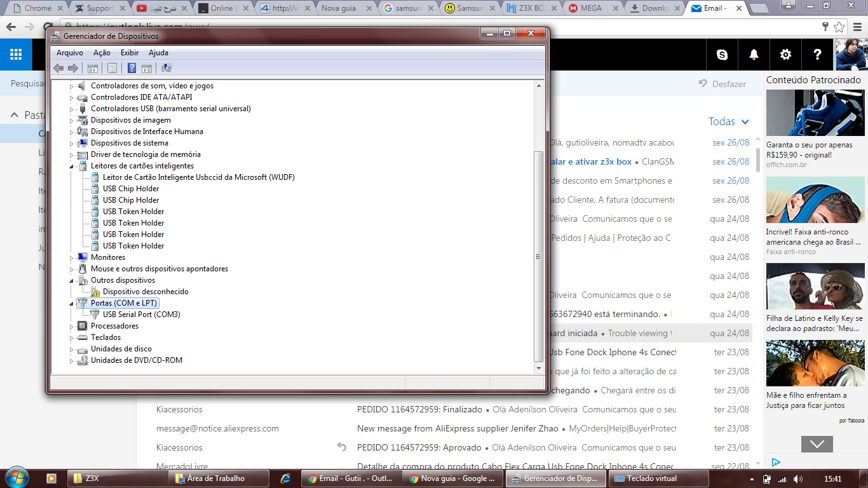This screenshot has width=868, height=488.
Task: Open Mãe e filho enfrentam a Justiça article
Action: (806, 400)
